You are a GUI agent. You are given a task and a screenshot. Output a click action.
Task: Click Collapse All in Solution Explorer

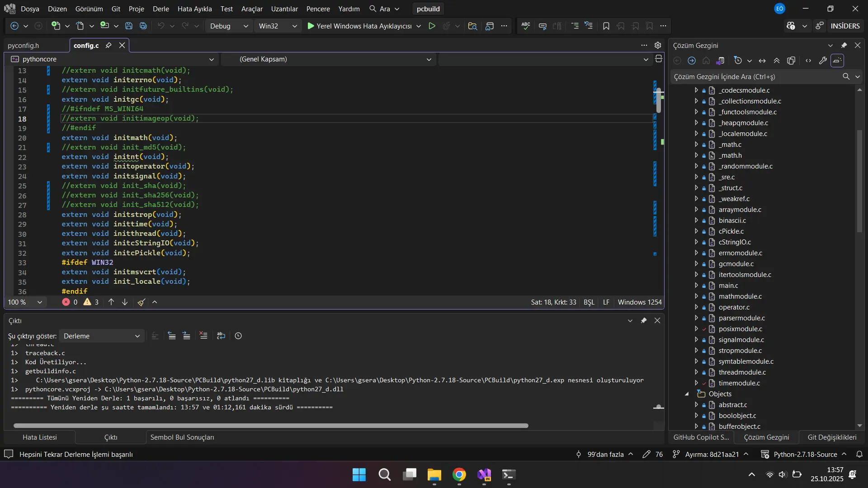click(x=777, y=61)
